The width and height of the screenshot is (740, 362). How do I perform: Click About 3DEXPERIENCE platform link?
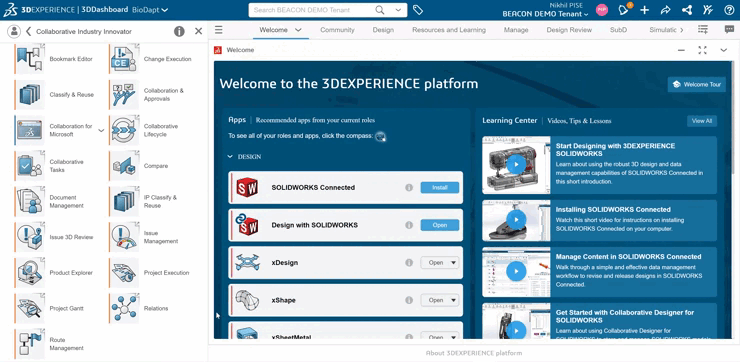[474, 353]
